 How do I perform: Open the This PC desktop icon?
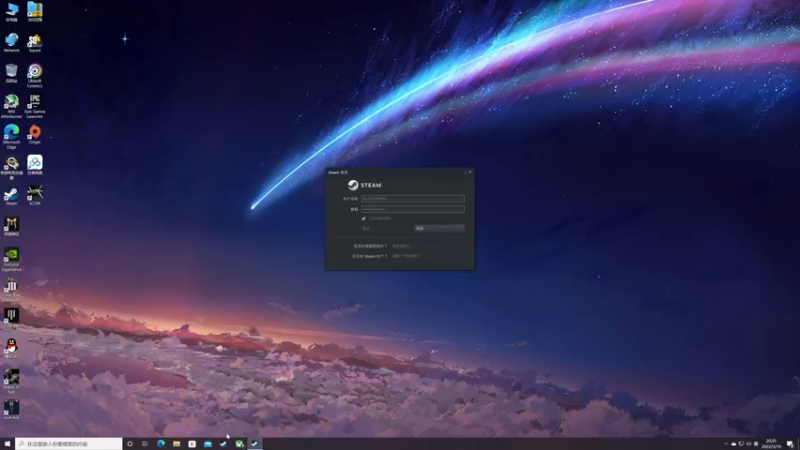11,11
